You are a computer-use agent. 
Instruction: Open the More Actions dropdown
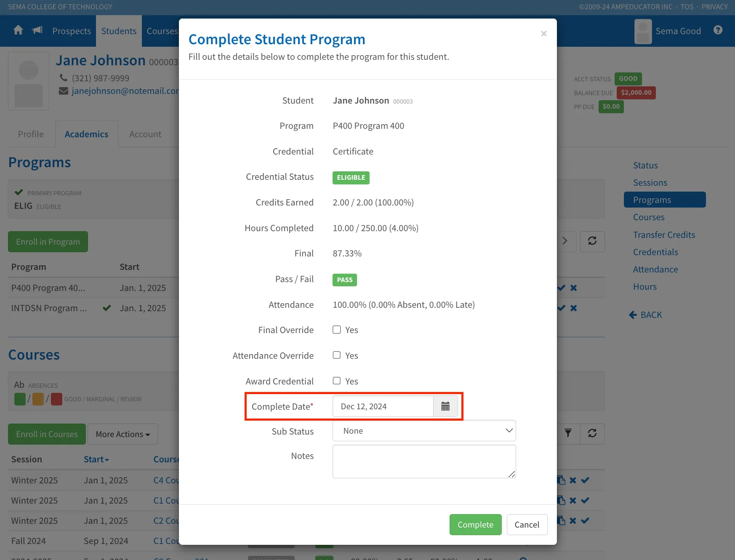point(123,434)
